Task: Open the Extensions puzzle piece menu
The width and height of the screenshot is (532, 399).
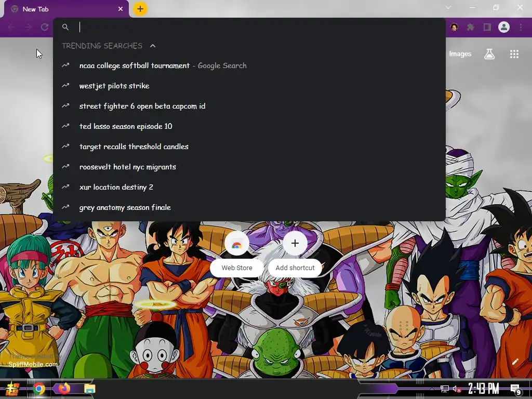Action: 471,27
